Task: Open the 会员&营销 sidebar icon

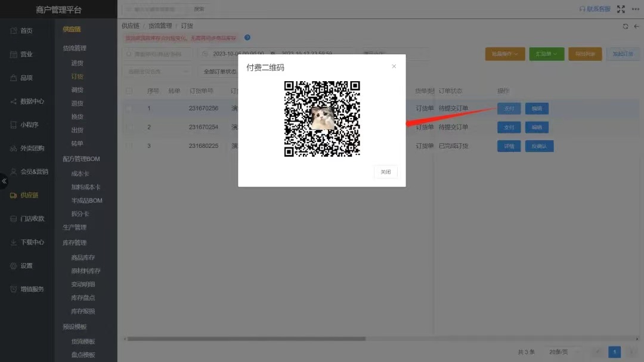Action: click(x=14, y=172)
